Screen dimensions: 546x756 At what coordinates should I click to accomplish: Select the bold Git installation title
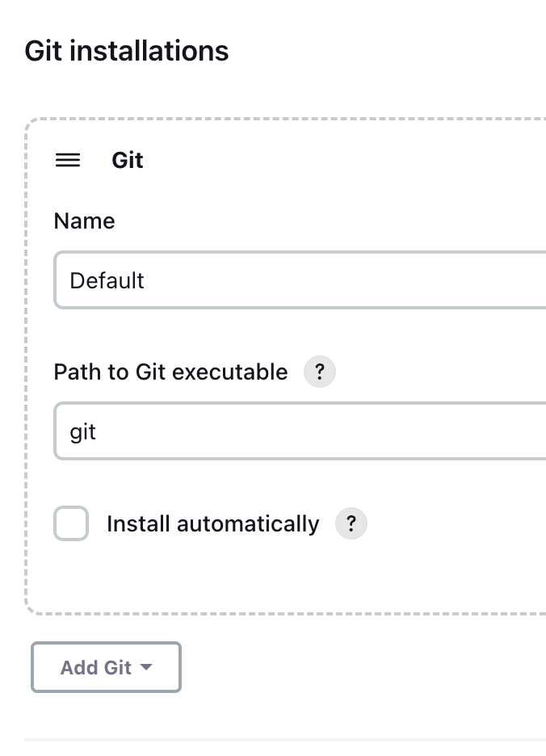pyautogui.click(x=128, y=161)
